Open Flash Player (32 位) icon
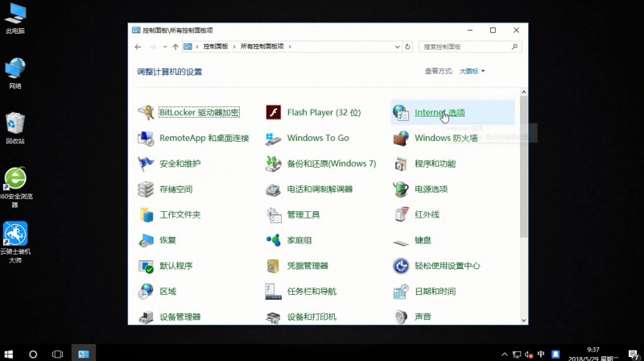This screenshot has width=644, height=361. point(273,112)
